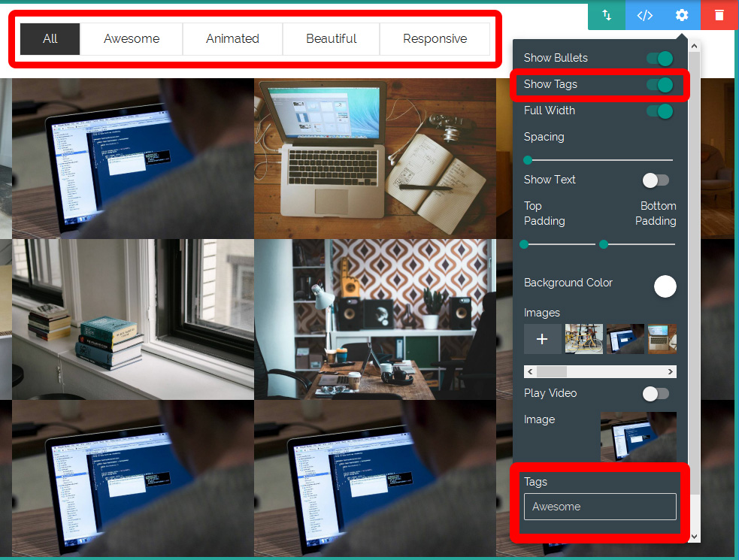Toggle the Full Width option
This screenshot has width=739, height=560.
659,111
